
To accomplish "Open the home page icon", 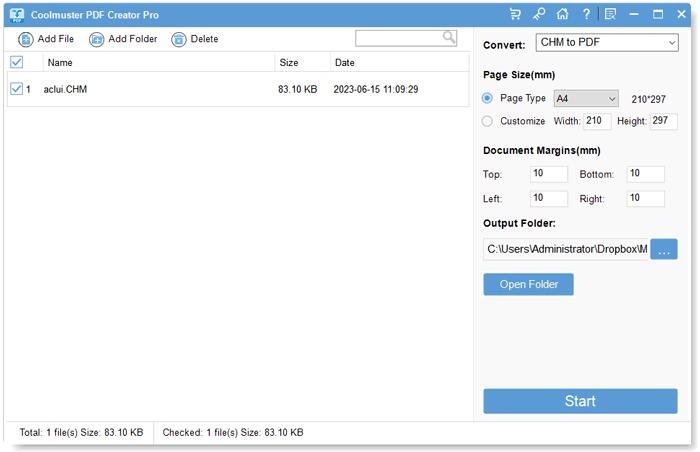I will pyautogui.click(x=562, y=14).
